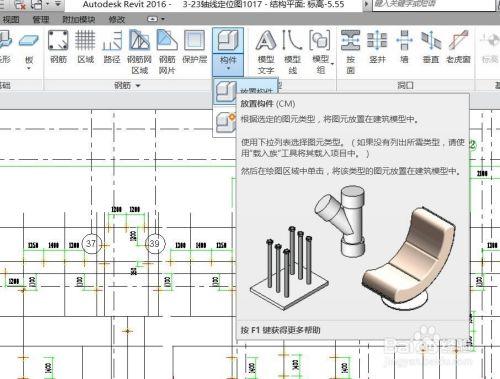Select the 模型线 model line tool

click(x=292, y=52)
